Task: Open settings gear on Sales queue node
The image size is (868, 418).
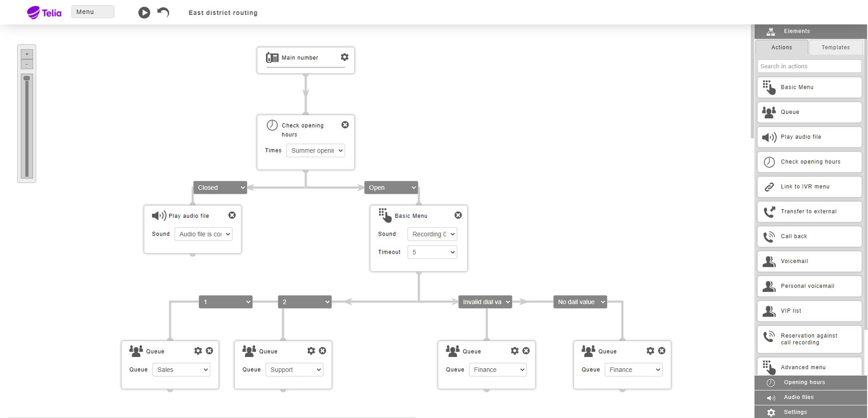Action: pyautogui.click(x=198, y=351)
